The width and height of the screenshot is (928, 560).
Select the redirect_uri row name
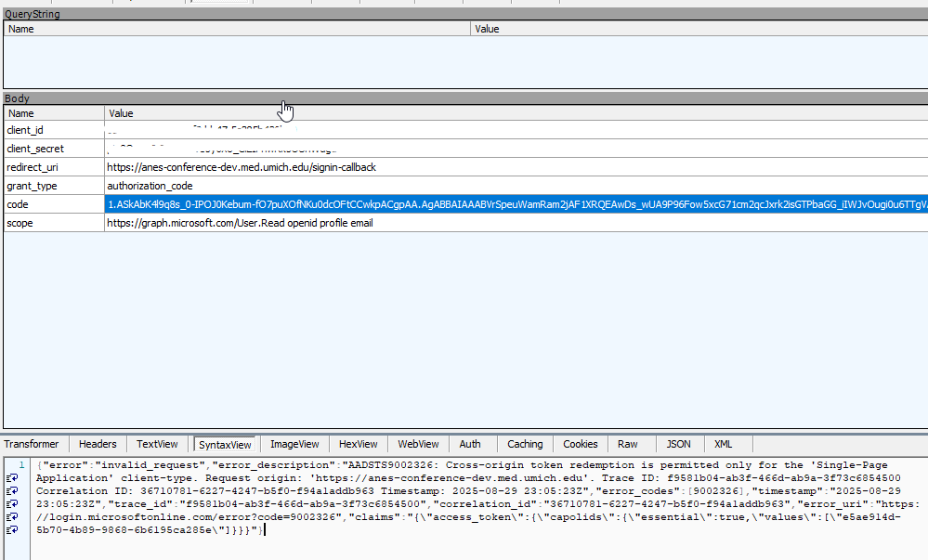point(33,167)
